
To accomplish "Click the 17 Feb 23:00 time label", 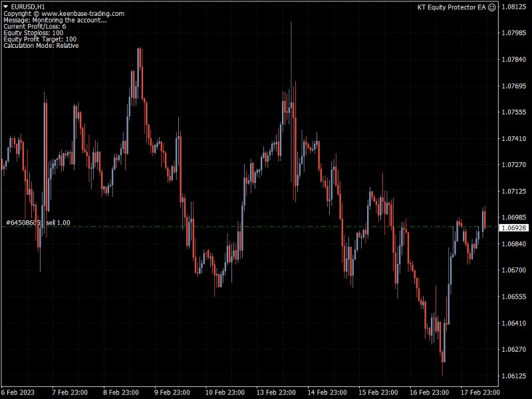I will tap(480, 392).
